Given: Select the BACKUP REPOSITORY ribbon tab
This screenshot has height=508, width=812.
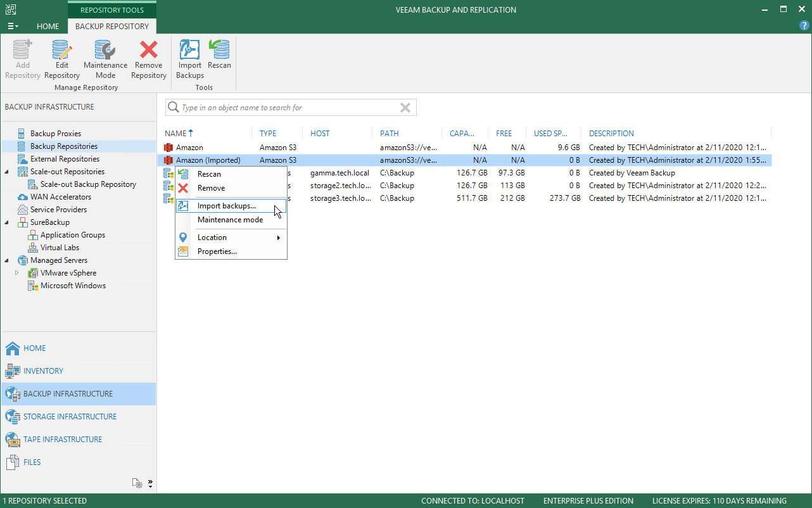Looking at the screenshot, I should coord(112,27).
